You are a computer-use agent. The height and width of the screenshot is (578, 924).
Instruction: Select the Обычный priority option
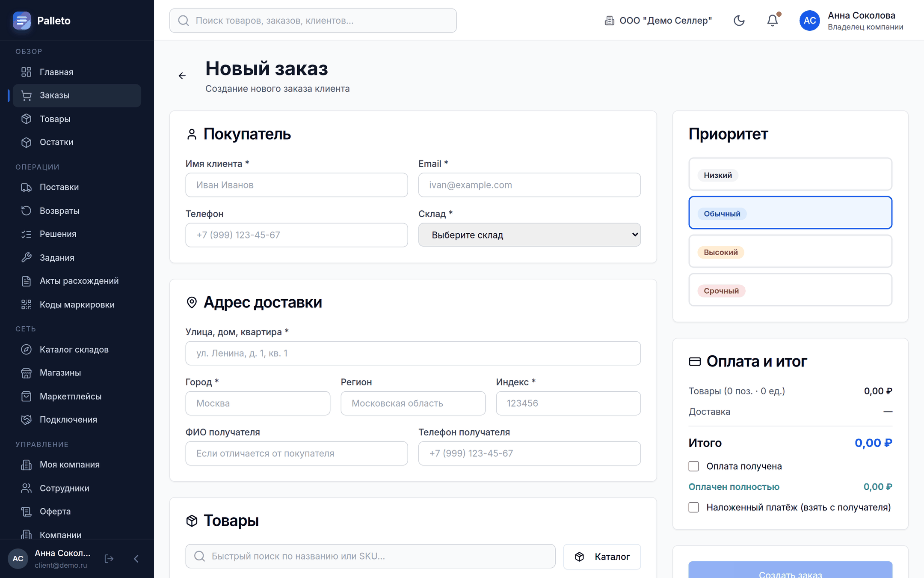tap(790, 213)
